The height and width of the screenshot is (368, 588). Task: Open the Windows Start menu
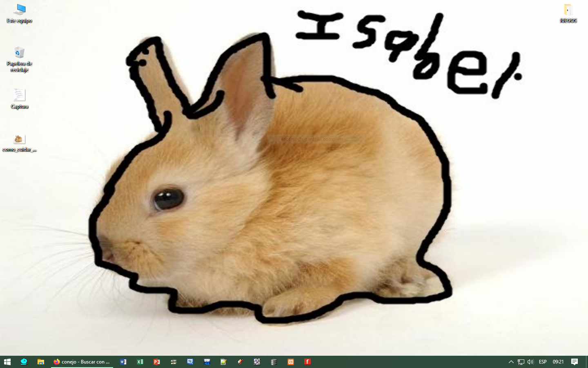[7, 362]
